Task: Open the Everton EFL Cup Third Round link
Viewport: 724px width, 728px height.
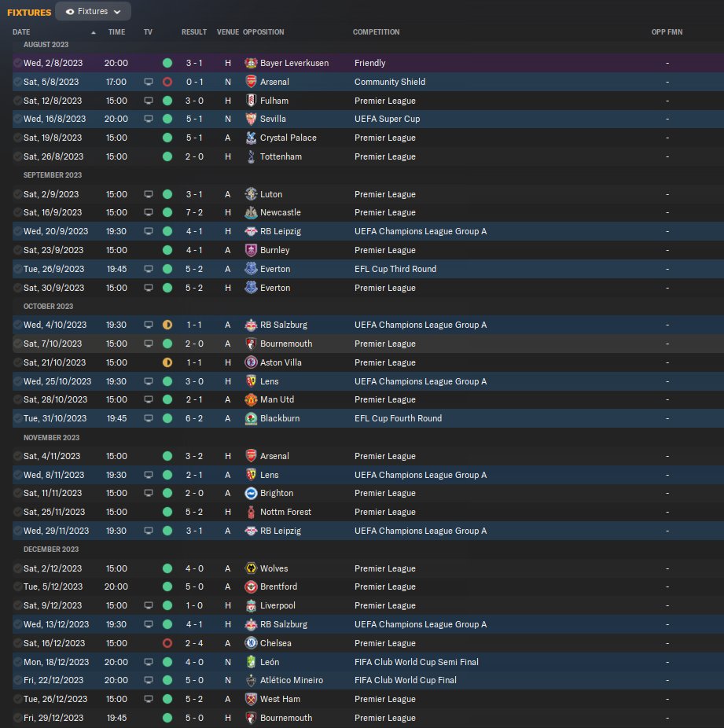Action: click(x=395, y=270)
